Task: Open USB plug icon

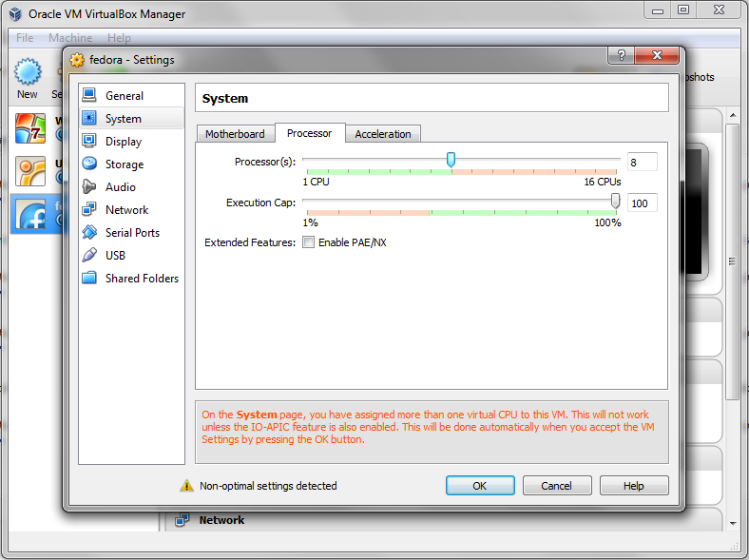Action: [x=89, y=255]
